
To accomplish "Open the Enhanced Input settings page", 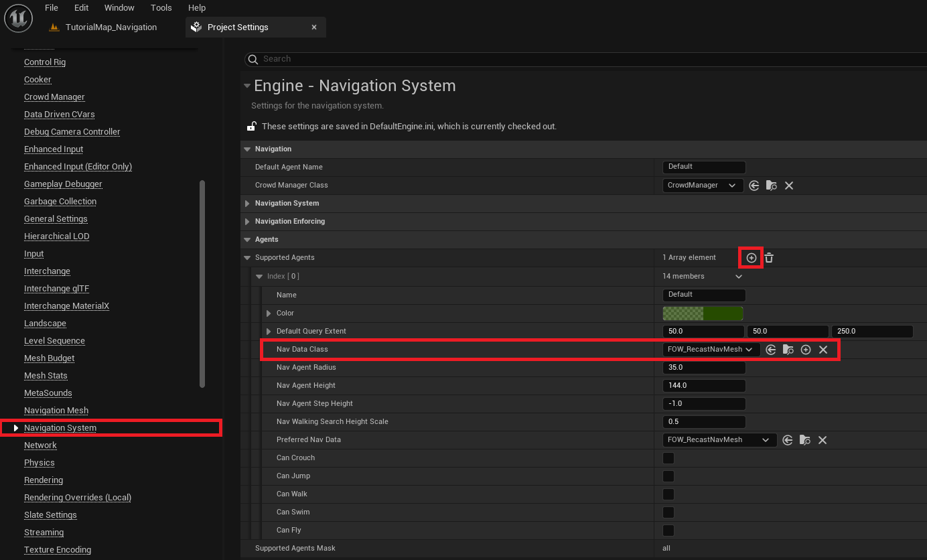I will [54, 149].
